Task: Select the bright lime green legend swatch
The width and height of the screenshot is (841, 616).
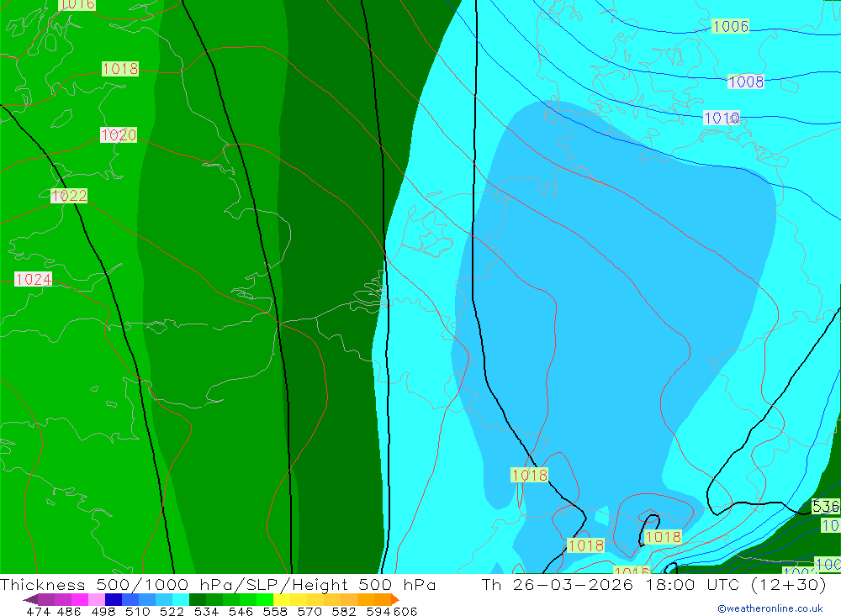Action: point(265,599)
